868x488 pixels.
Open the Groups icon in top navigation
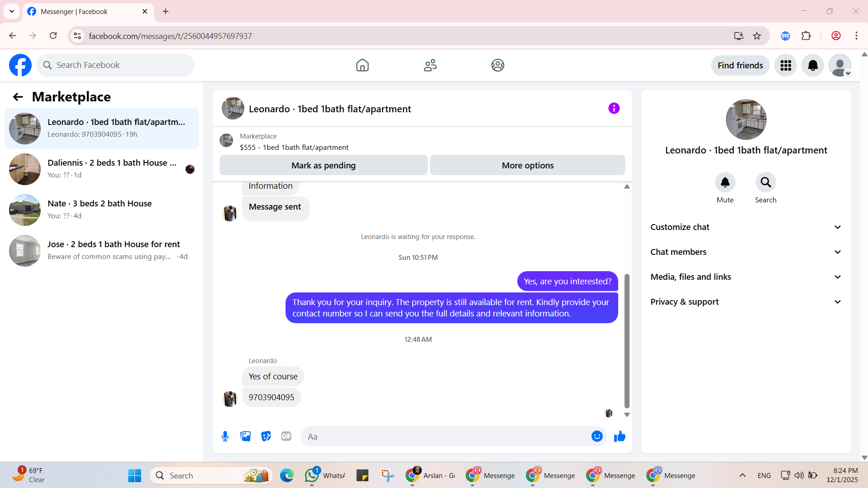pyautogui.click(x=498, y=65)
